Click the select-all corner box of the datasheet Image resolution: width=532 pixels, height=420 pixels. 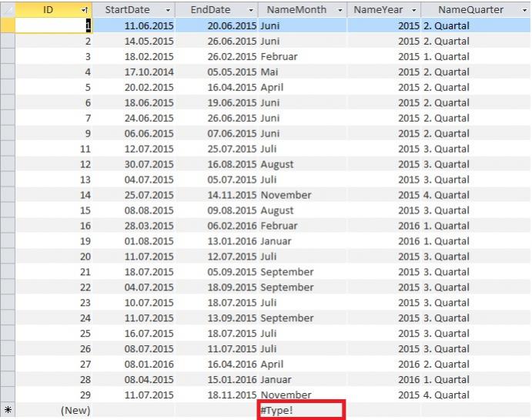coord(8,10)
